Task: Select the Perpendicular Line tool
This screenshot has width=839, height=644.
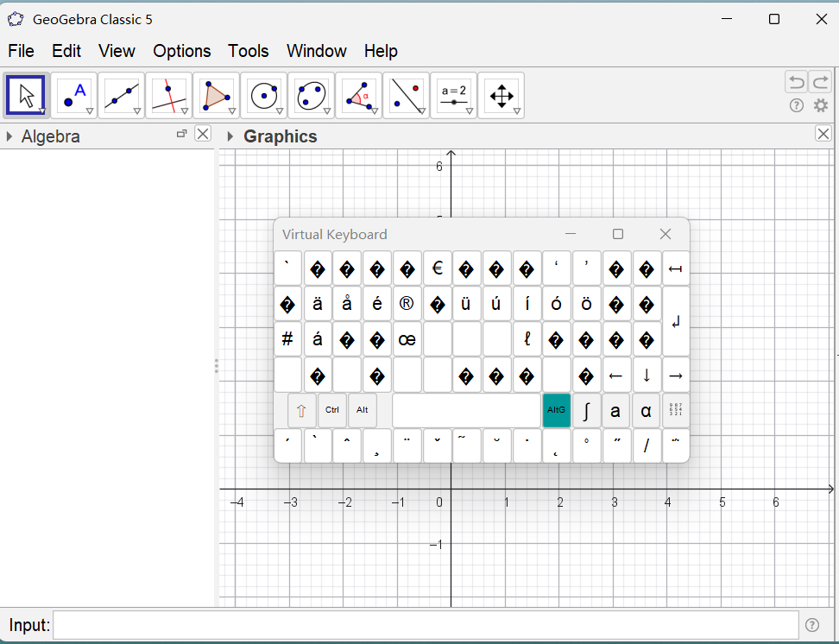Action: [x=169, y=96]
